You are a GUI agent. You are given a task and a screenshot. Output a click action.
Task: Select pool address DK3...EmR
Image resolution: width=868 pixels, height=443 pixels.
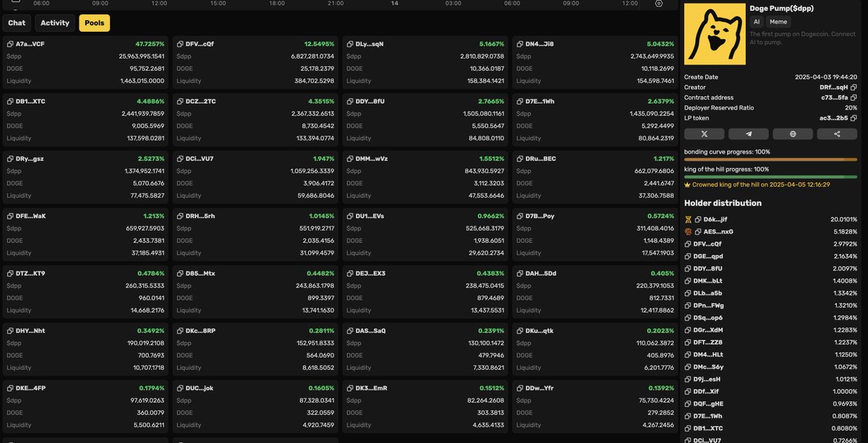(371, 388)
